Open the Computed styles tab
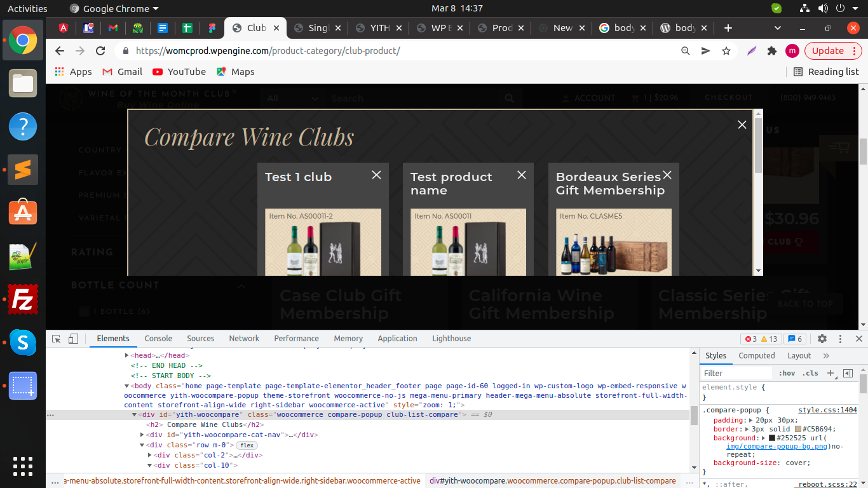 [x=756, y=356]
